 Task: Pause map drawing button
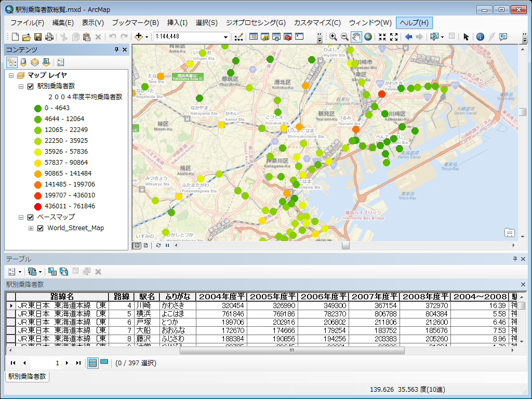click(167, 245)
